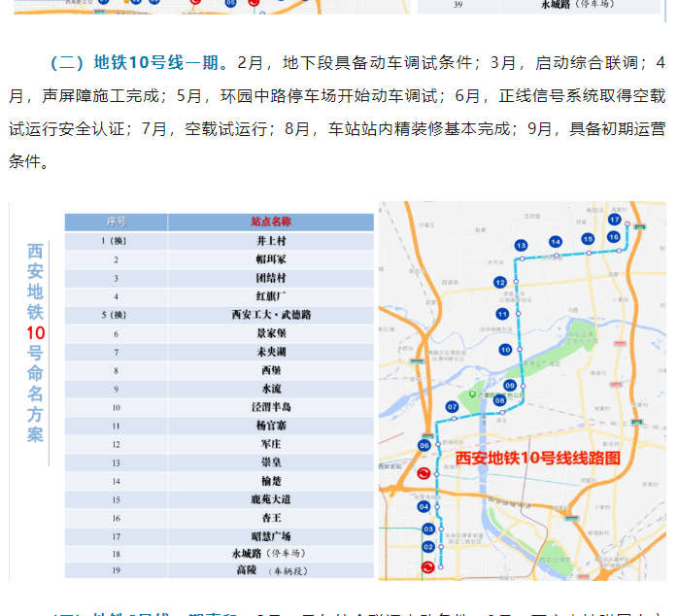Select the 昭慧广场 station cell
The width and height of the screenshot is (678, 616).
pyautogui.click(x=271, y=536)
